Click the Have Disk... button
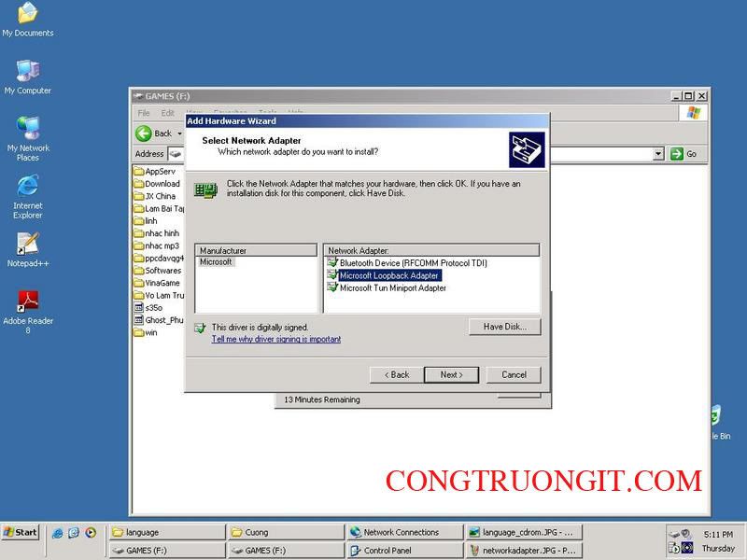747x560 pixels. pos(505,327)
